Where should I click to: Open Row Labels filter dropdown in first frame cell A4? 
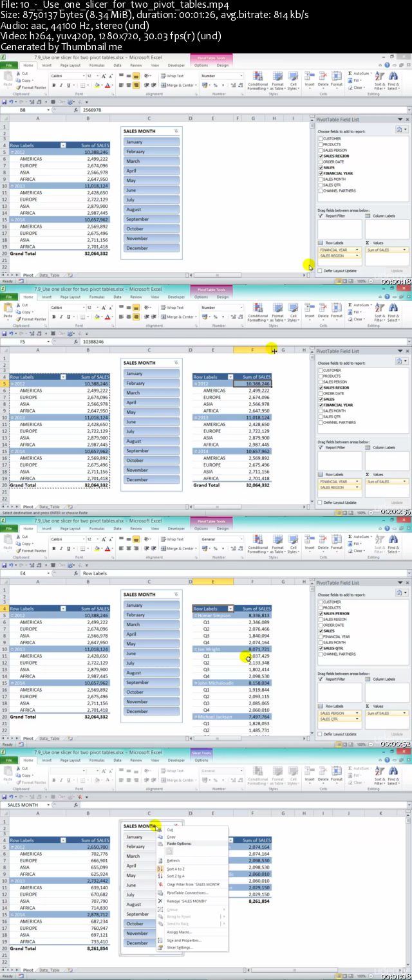(63, 145)
